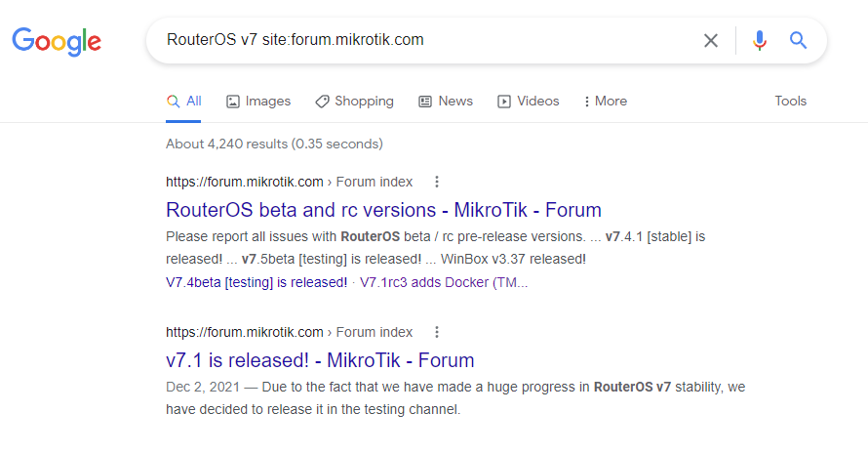Image resolution: width=868 pixels, height=454 pixels.
Task: Open V7.4beta [testing] is released sitelink
Action: pyautogui.click(x=256, y=283)
